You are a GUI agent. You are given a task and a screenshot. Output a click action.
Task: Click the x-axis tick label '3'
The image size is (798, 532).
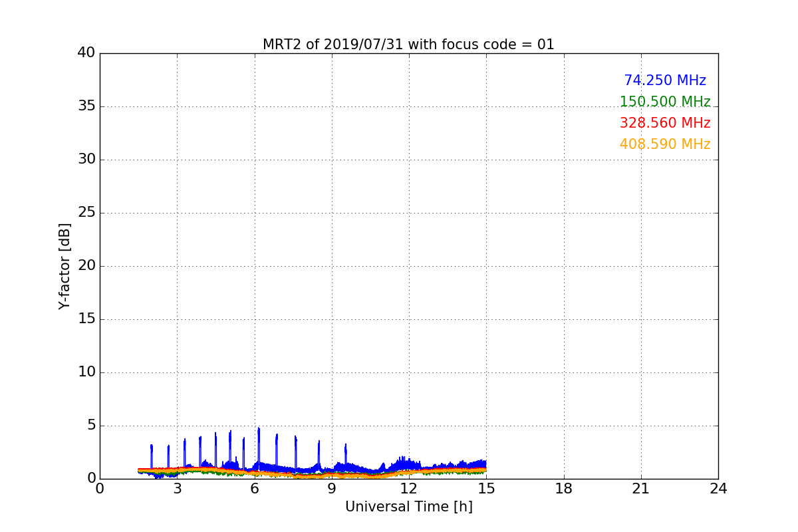[177, 489]
